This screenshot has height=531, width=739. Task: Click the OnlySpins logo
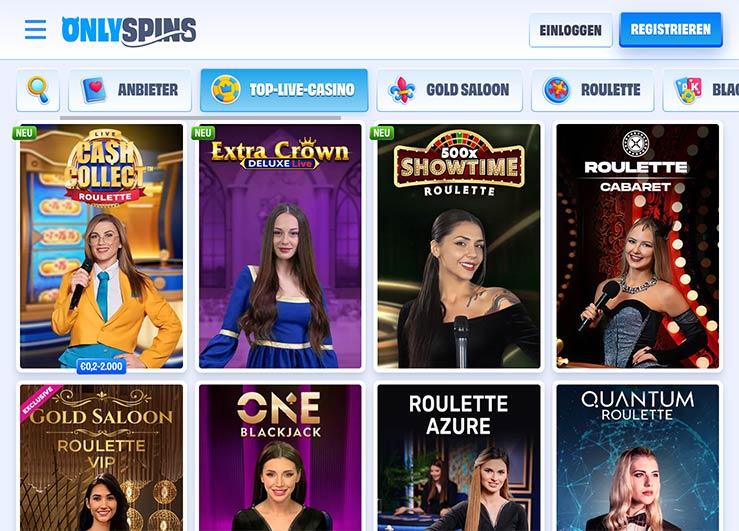[x=129, y=31]
